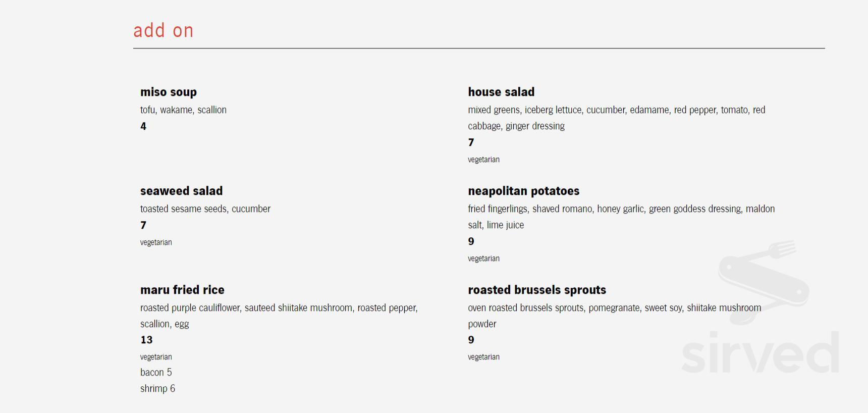Open the maru fried rice item

182,290
